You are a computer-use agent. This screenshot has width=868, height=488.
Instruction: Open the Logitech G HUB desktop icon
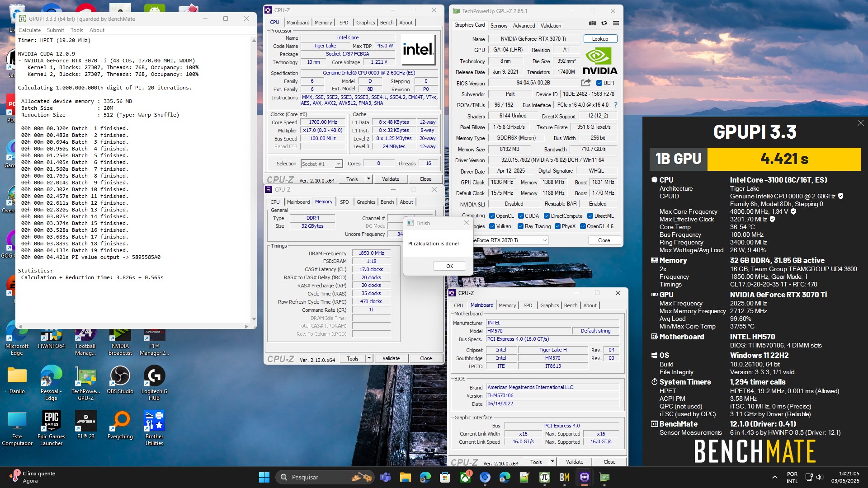[x=154, y=383]
